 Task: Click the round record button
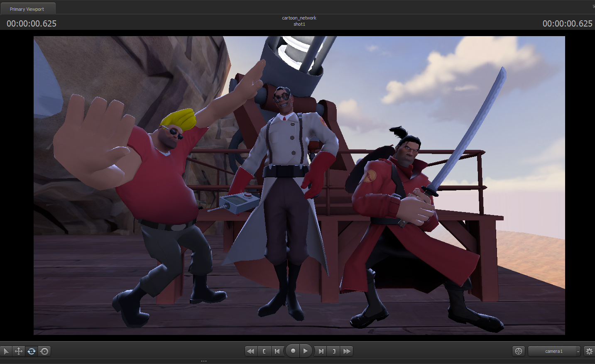pyautogui.click(x=293, y=351)
